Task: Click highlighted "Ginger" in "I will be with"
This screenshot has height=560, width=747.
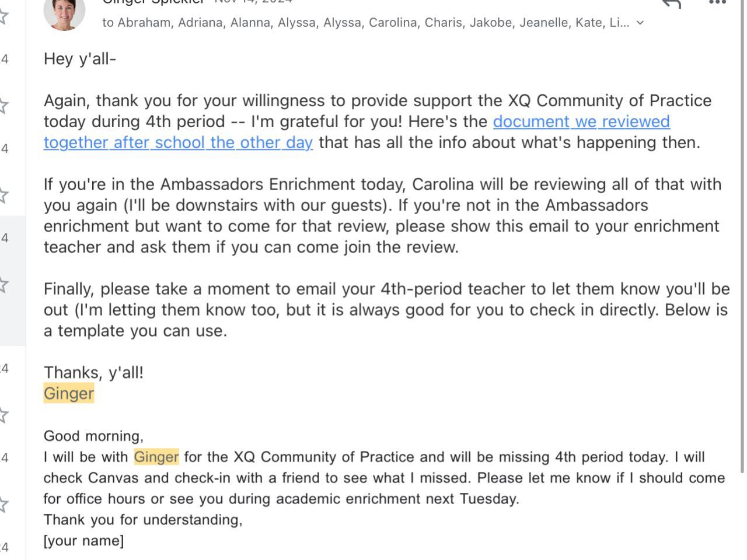Action: coord(156,457)
